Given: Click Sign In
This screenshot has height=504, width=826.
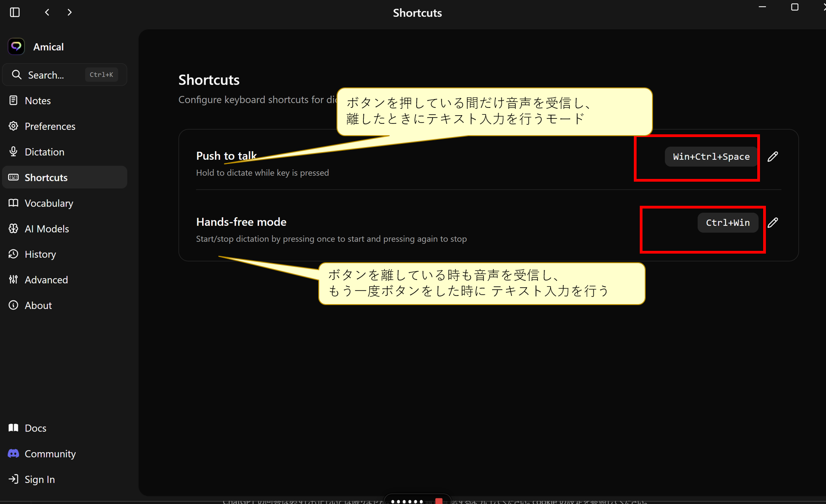Looking at the screenshot, I should (39, 479).
